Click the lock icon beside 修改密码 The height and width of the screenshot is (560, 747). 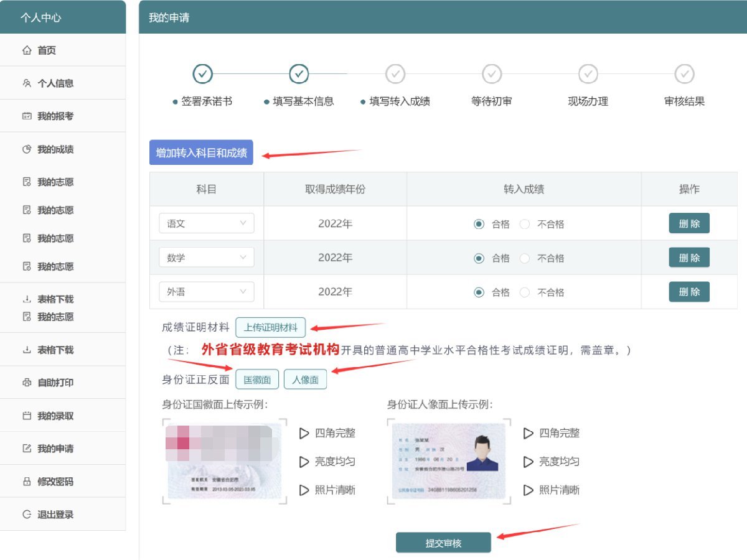[x=27, y=482]
